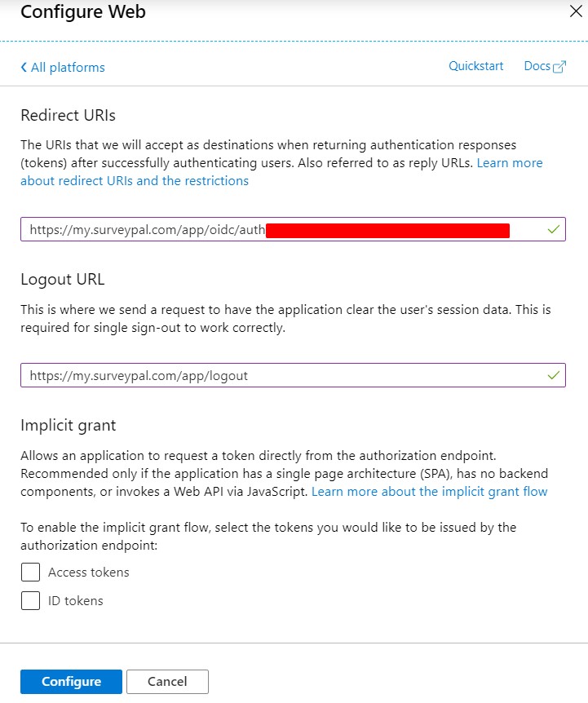Click the Access tokens label text
The height and width of the screenshot is (703, 588).
coord(89,572)
